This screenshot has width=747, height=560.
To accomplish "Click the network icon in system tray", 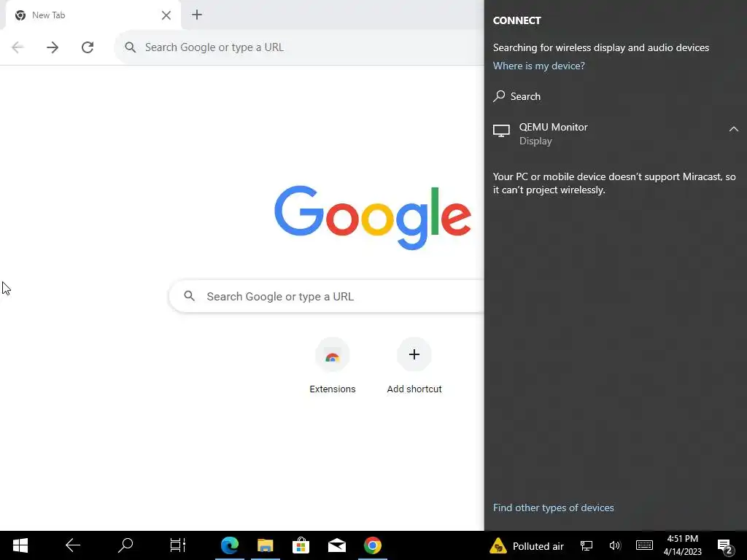I will (587, 545).
